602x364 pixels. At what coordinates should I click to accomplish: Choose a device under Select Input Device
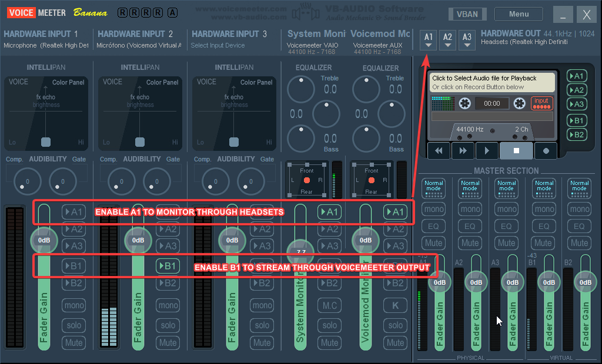point(218,45)
